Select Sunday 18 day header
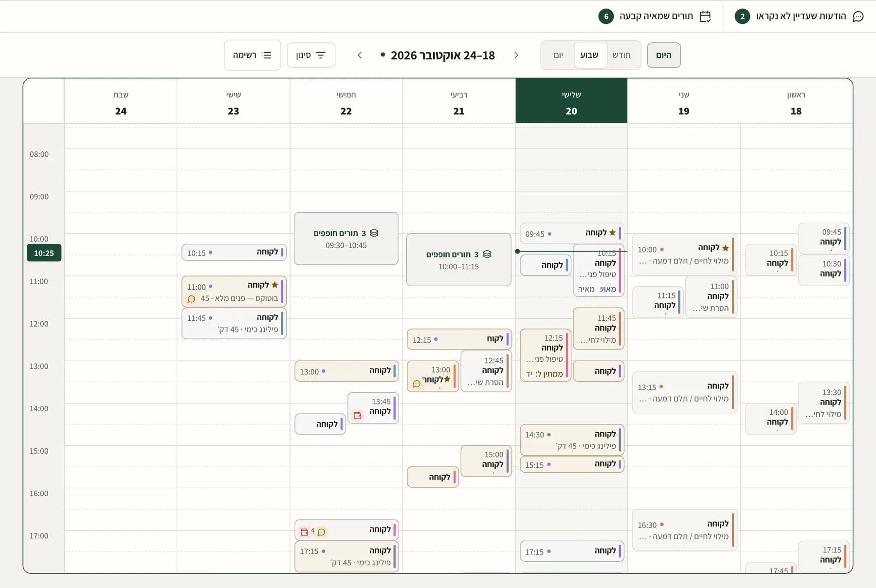Viewport: 876px width, 588px height. 796,101
